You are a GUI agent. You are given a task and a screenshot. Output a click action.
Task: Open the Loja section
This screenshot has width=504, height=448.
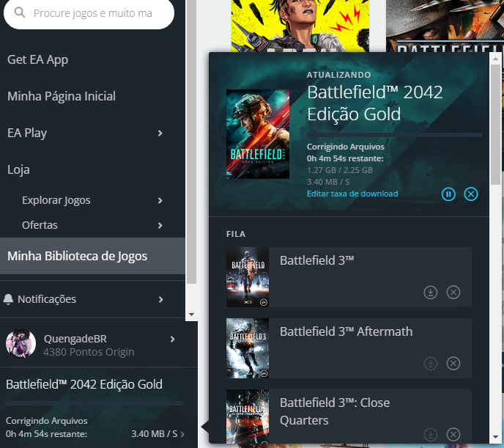point(18,169)
